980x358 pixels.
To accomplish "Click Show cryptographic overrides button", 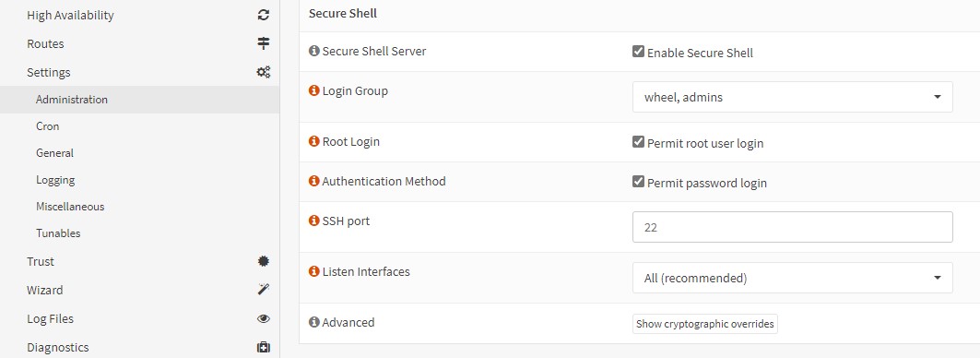I will pyautogui.click(x=705, y=324).
